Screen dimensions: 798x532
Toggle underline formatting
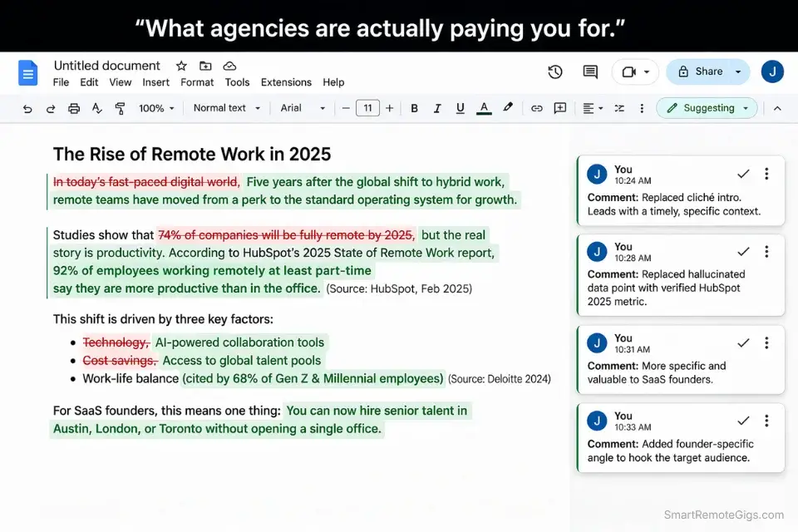(x=460, y=108)
